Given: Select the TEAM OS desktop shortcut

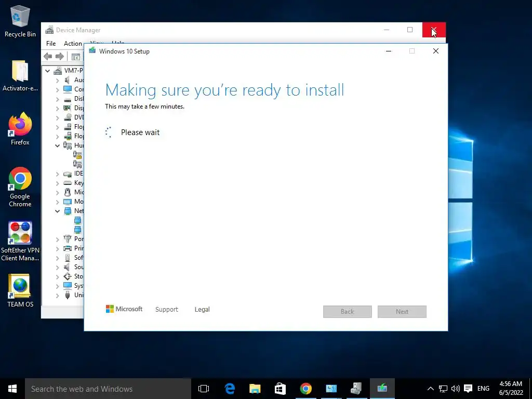Looking at the screenshot, I should pos(20,291).
